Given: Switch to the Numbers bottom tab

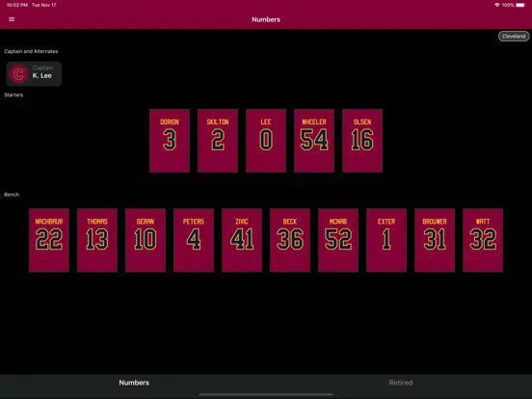Looking at the screenshot, I should coord(134,383).
